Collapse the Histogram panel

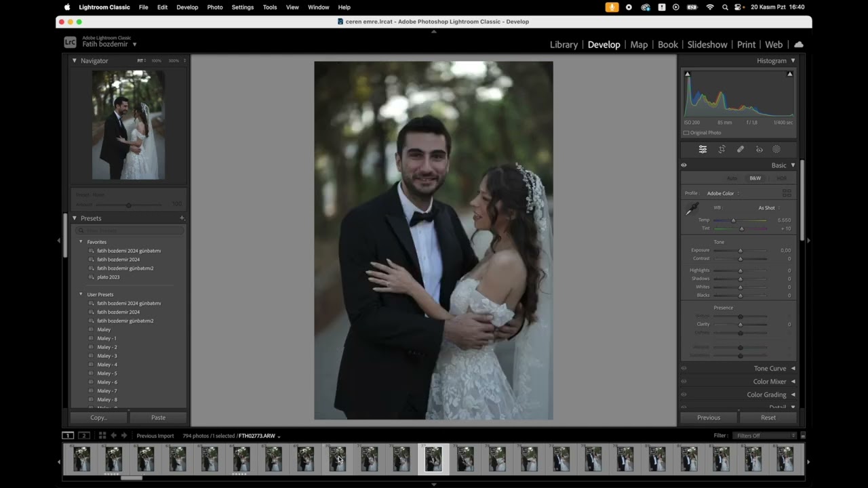pos(793,61)
